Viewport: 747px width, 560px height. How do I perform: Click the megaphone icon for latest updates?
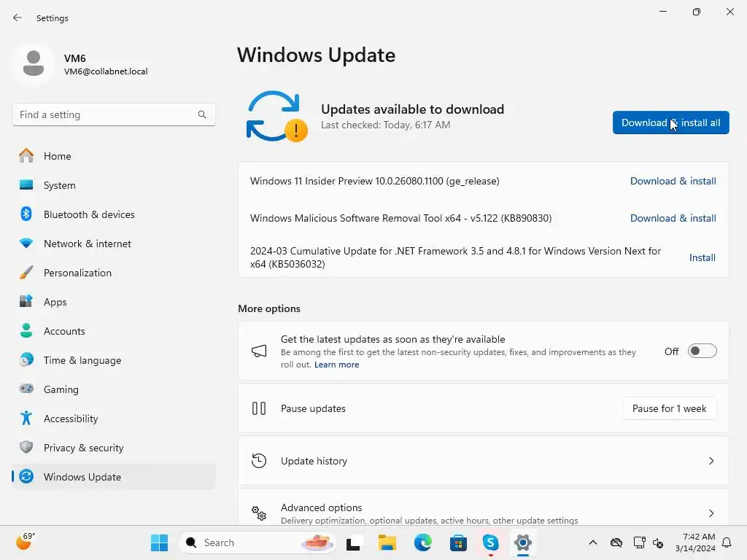click(x=259, y=351)
